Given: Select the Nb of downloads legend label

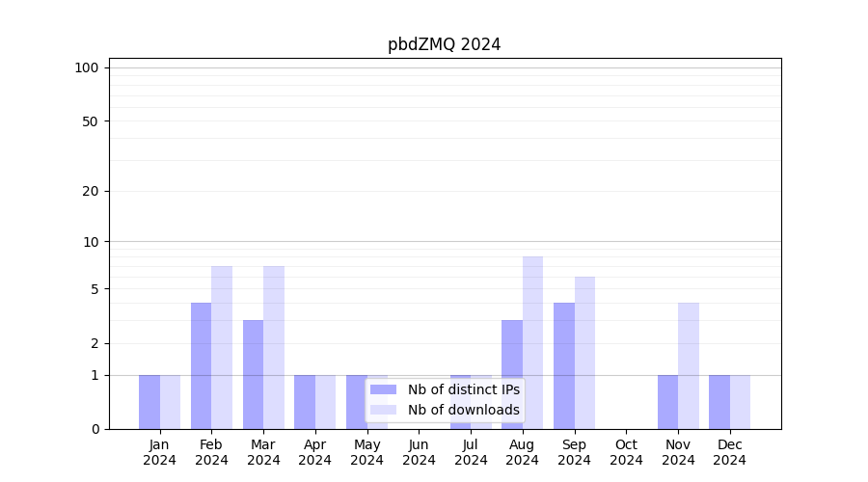Looking at the screenshot, I should (463, 410).
